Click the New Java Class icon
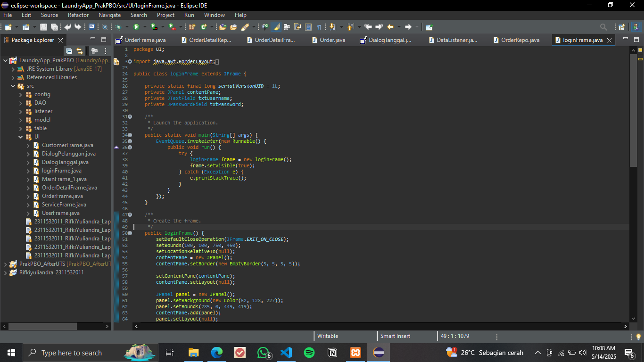Screen dimensions: 644x362 (204, 27)
